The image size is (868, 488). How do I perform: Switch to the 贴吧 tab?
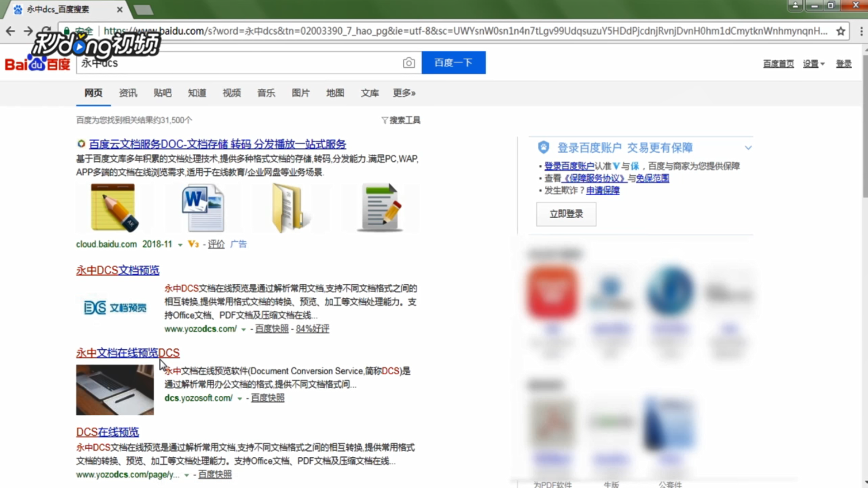pos(162,93)
